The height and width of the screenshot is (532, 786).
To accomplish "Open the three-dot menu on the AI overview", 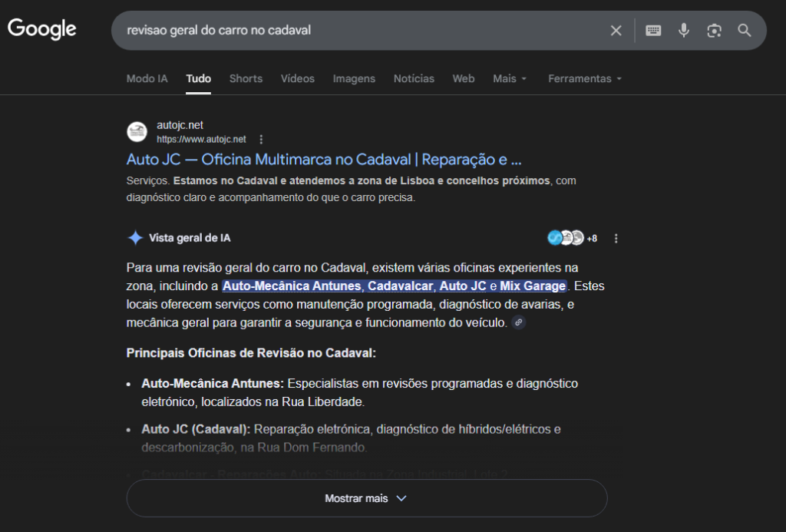I will [615, 238].
